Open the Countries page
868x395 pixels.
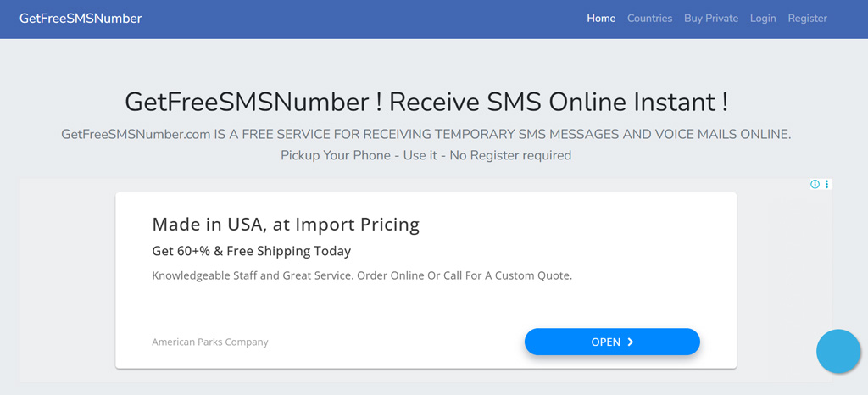click(x=649, y=19)
